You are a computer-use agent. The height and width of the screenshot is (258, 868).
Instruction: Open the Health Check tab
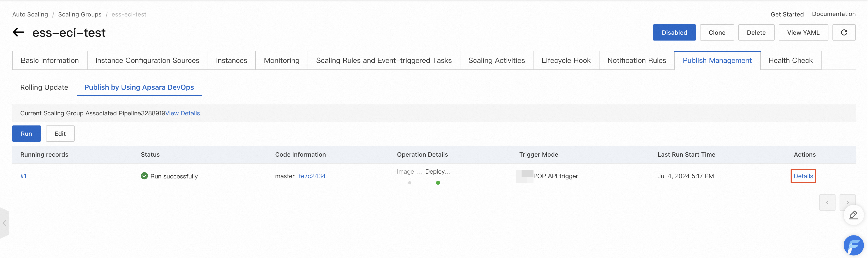790,61
